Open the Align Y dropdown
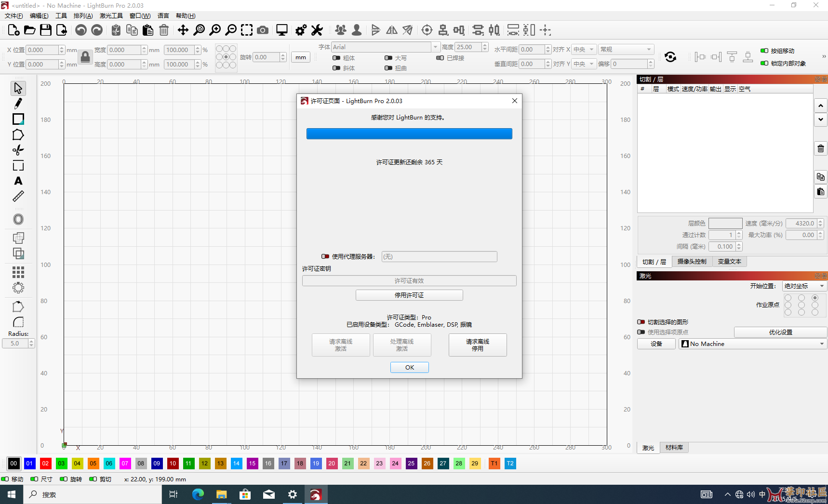 coord(584,64)
